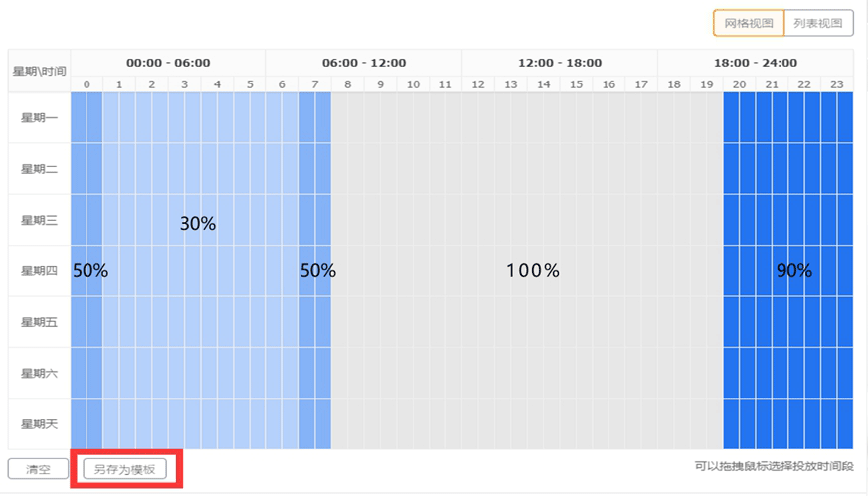Click 另存为模板 save as template button

[x=125, y=469]
